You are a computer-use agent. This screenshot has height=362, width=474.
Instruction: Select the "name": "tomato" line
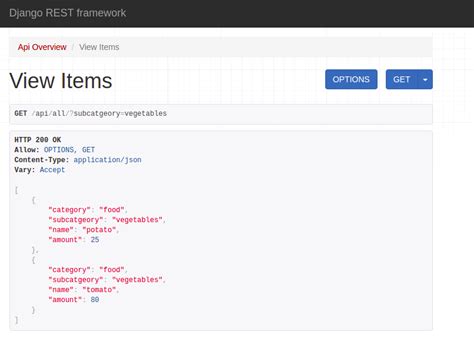(84, 290)
